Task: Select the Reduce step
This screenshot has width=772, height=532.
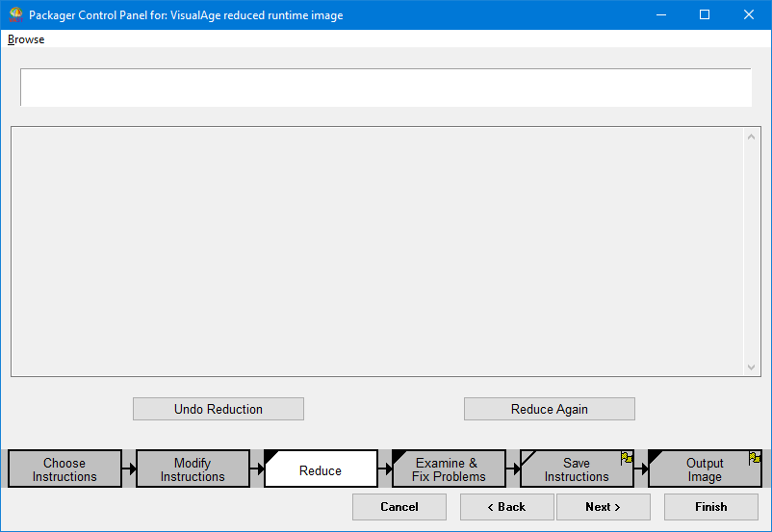Action: click(321, 469)
